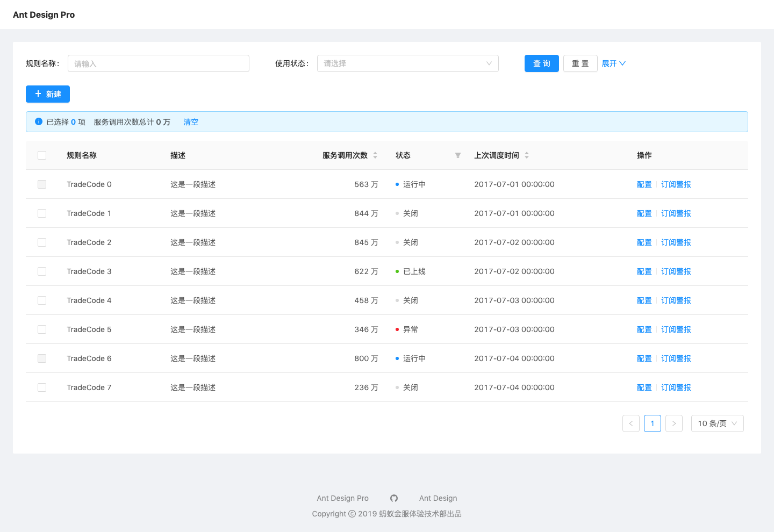Check the TradeCode 3 row checkbox
The height and width of the screenshot is (532, 774).
click(x=42, y=271)
